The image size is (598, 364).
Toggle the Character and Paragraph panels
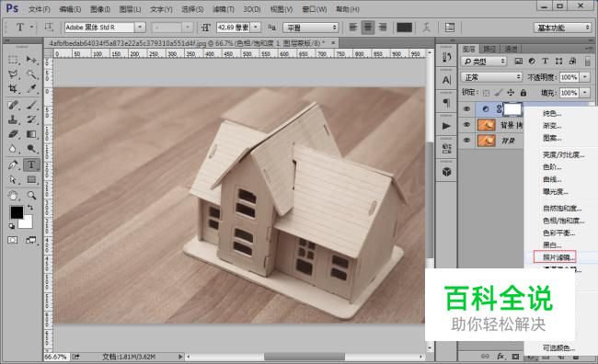coord(450,28)
